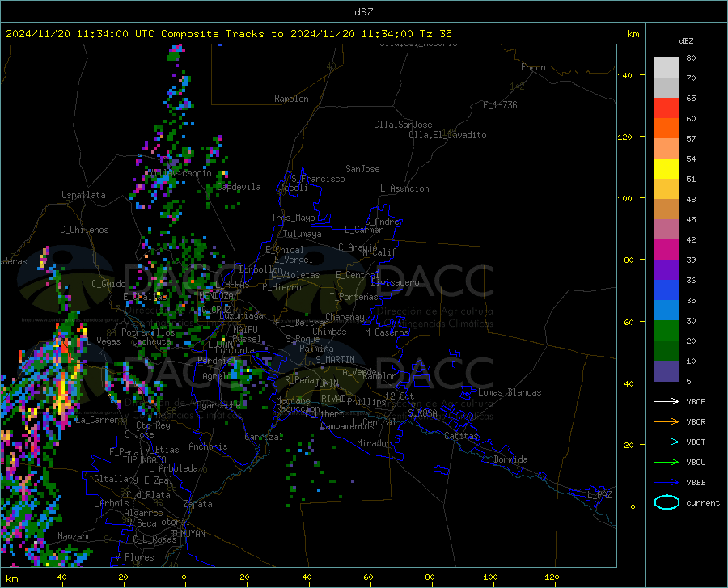Click the Capdevila place label

click(x=239, y=187)
